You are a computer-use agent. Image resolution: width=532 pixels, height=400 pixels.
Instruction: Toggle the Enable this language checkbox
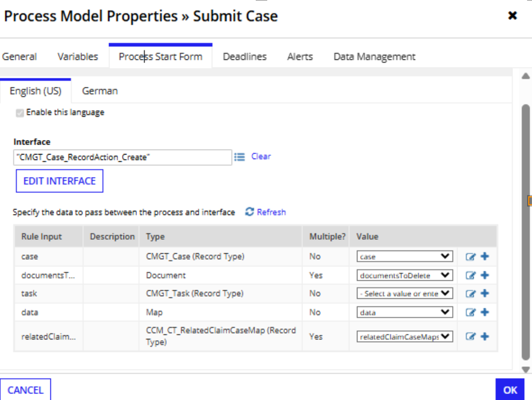point(20,113)
